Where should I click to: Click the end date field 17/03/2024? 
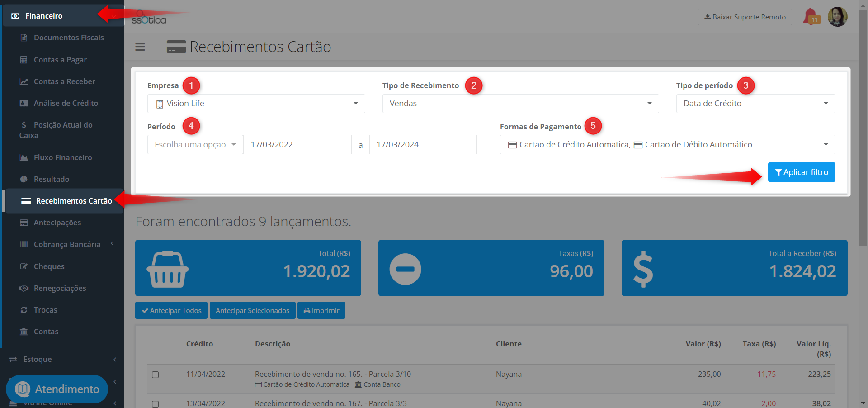click(423, 145)
